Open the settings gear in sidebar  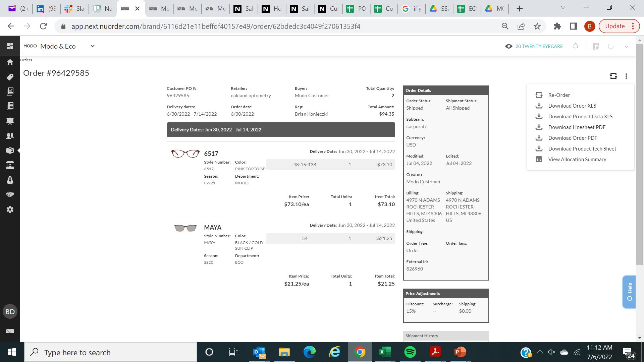click(10, 209)
